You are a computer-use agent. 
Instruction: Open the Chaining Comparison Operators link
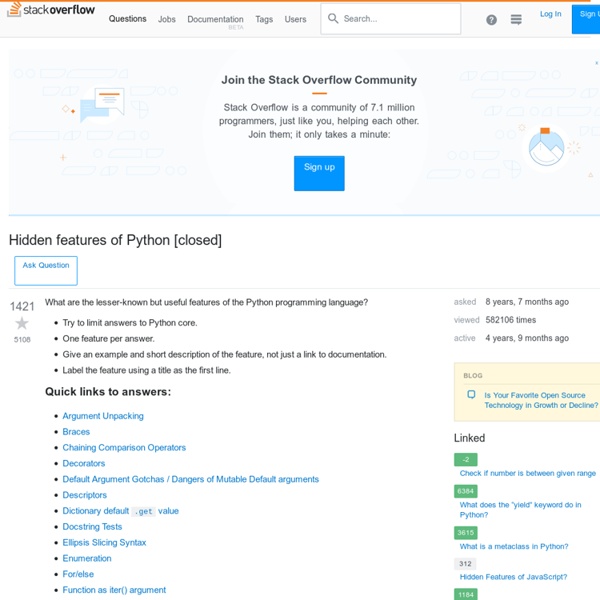coord(124,447)
